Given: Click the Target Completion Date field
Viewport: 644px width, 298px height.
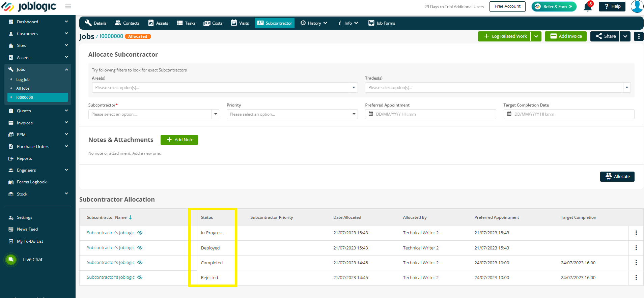Looking at the screenshot, I should click(569, 114).
